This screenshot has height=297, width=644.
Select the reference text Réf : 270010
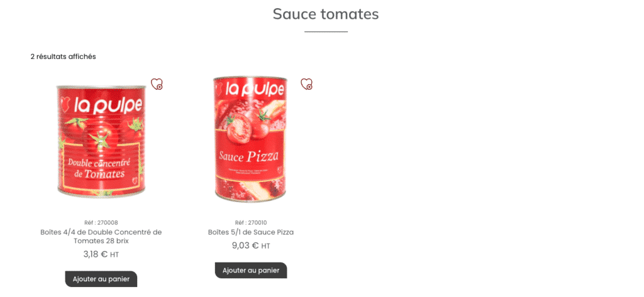tap(251, 223)
